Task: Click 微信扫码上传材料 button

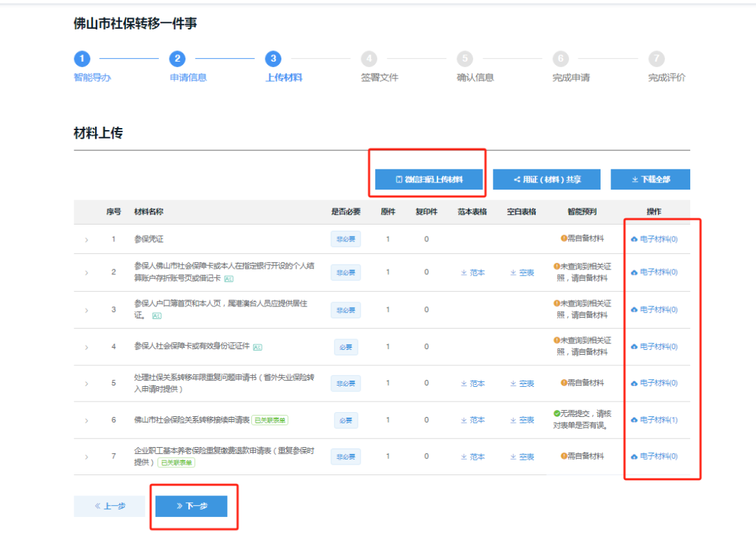Action: (x=429, y=180)
